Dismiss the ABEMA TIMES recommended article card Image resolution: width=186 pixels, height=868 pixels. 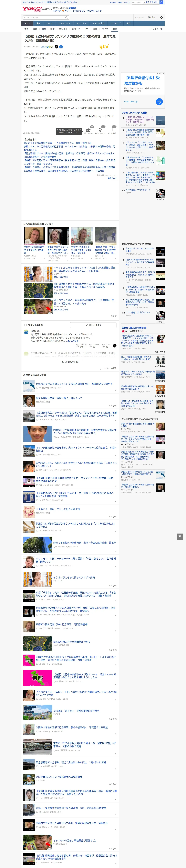44,259
